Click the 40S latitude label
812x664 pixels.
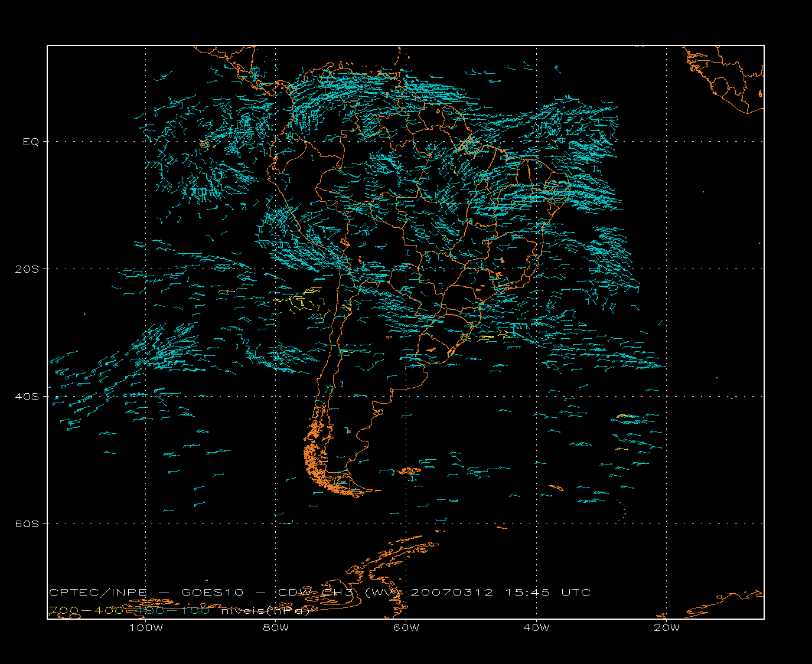[27, 396]
